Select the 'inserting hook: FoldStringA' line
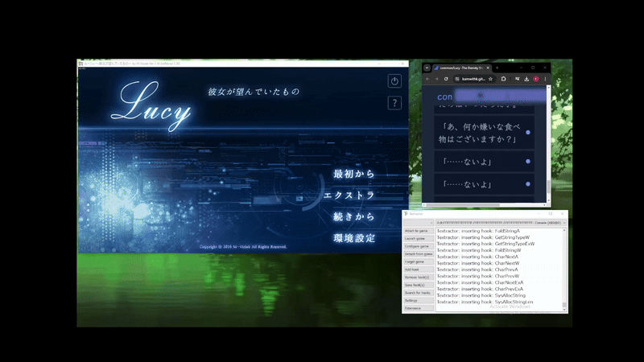The image size is (644, 362). (x=478, y=231)
